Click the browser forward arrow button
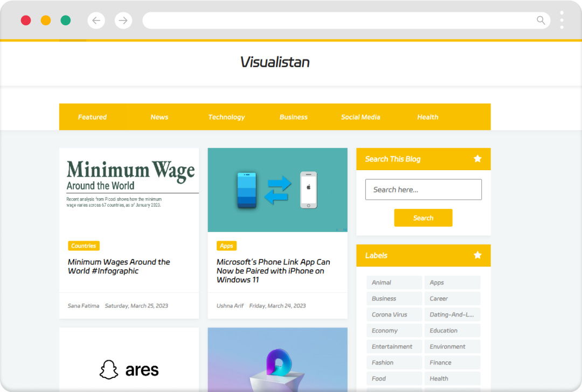This screenshot has width=582, height=392. point(123,20)
